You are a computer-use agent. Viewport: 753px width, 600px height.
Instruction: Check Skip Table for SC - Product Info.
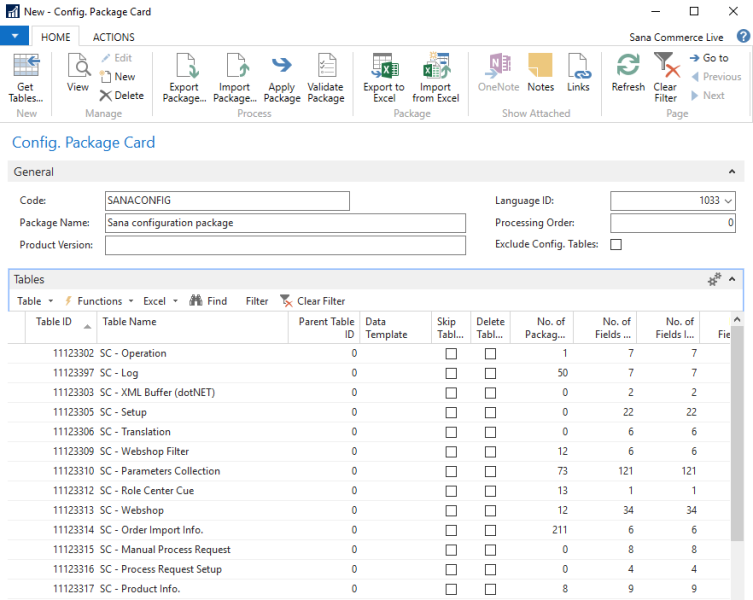click(451, 589)
